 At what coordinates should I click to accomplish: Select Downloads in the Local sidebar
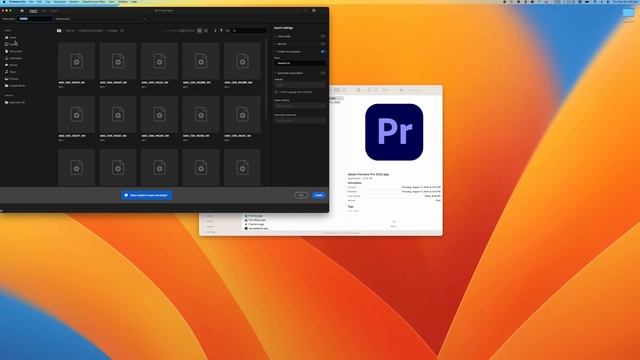click(13, 58)
